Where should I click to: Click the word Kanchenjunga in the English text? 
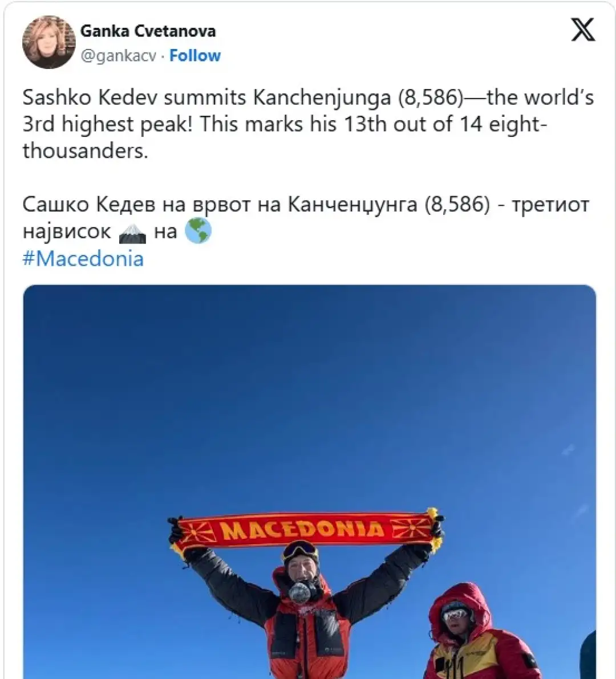point(322,98)
